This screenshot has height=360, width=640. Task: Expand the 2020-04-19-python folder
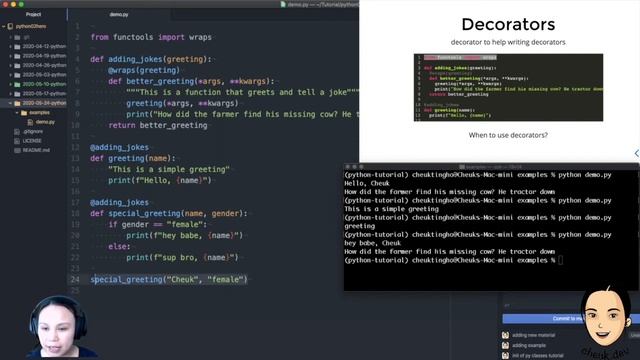(11, 56)
